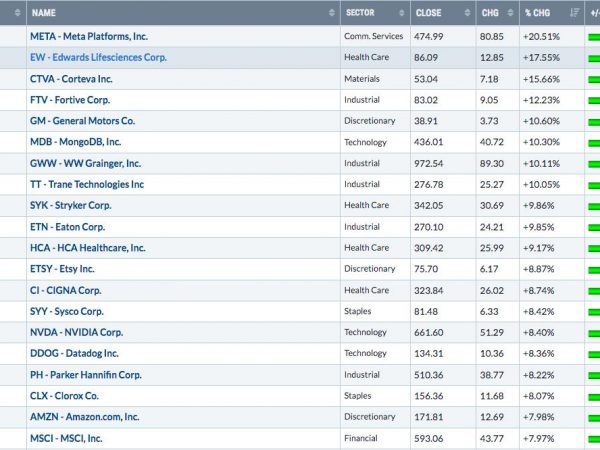Select Discretionary sector cell for Etsy

pos(370,269)
